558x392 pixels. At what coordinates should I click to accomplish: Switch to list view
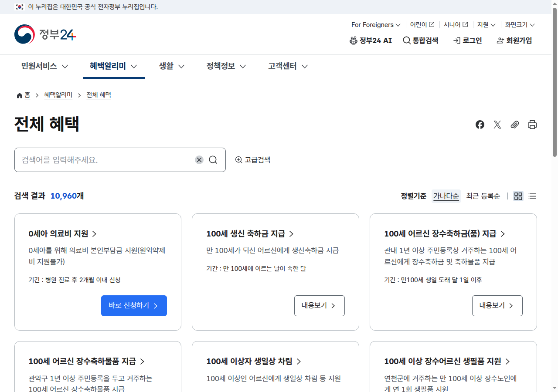point(532,196)
